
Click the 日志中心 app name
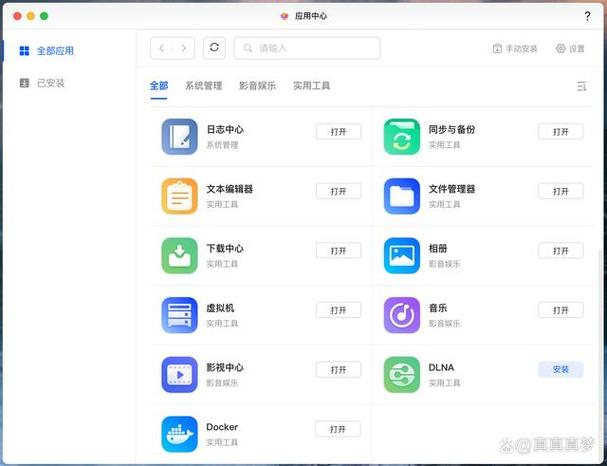pos(225,129)
